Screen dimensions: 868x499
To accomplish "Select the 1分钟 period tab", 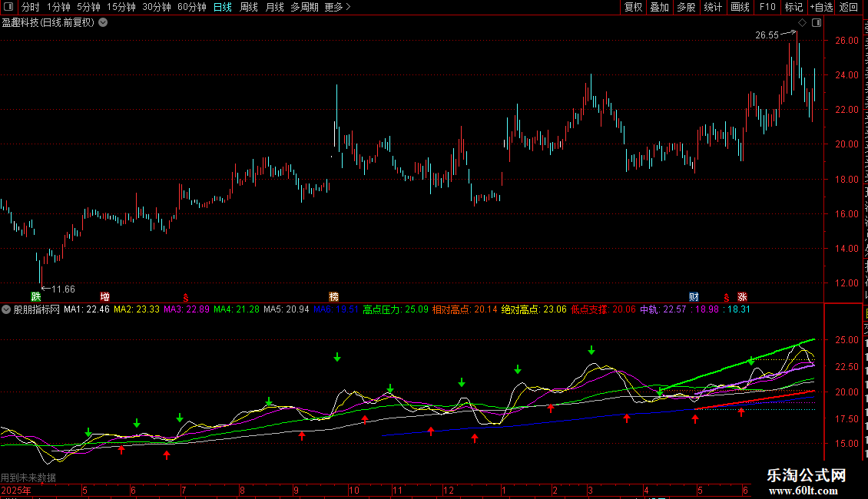I will 58,7.
